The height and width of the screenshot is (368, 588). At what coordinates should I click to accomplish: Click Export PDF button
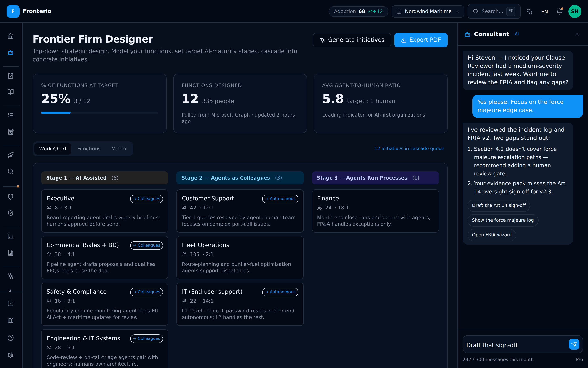(x=421, y=40)
